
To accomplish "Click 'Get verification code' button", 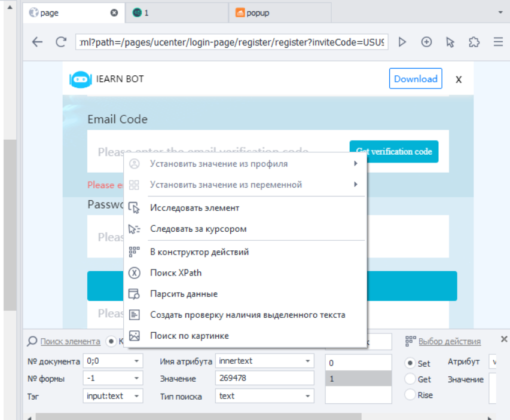I will click(394, 152).
